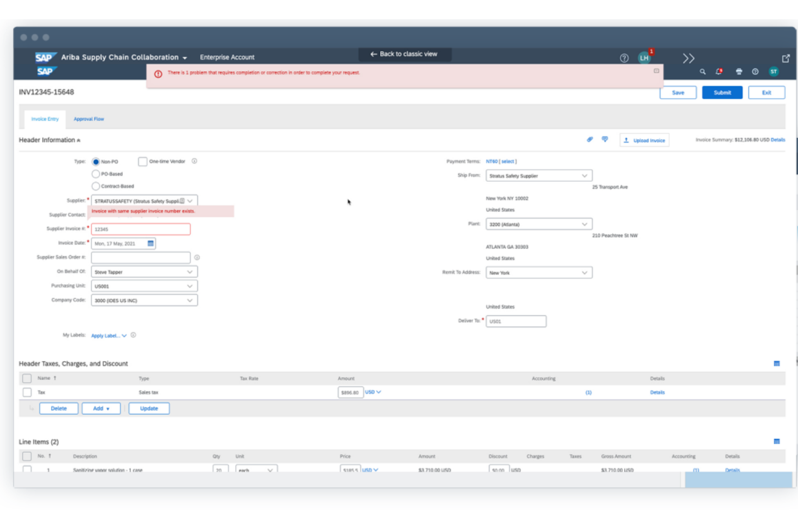Switch to the Invoice Entry tab
The width and height of the screenshot is (798, 532).
45,119
